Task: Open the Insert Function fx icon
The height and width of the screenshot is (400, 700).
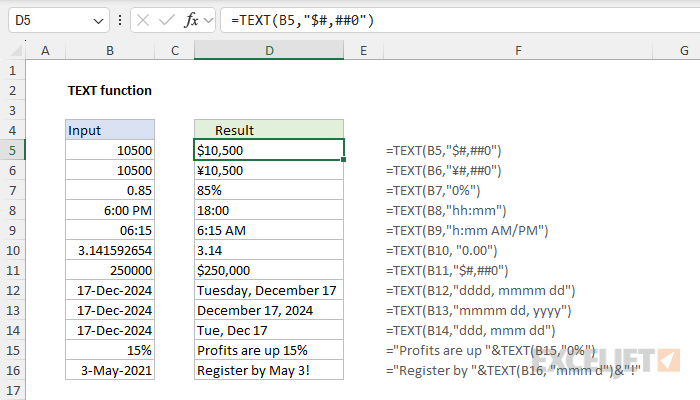Action: [191, 20]
